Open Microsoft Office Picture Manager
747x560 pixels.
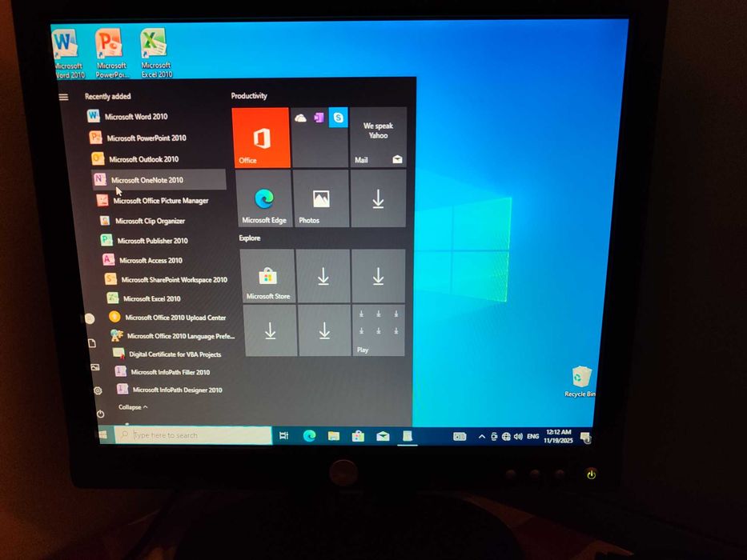click(x=161, y=201)
